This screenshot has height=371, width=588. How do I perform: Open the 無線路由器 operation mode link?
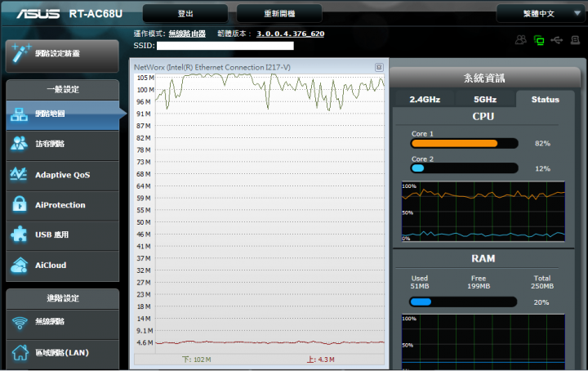pyautogui.click(x=187, y=34)
